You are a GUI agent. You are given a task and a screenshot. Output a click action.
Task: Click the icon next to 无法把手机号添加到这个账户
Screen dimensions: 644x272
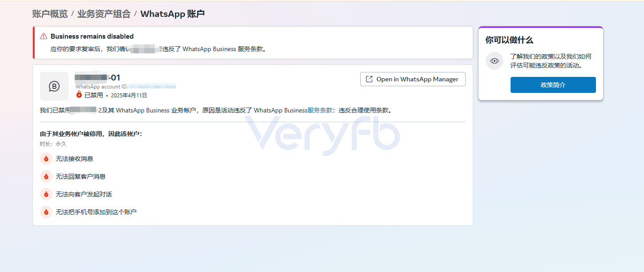(x=46, y=212)
